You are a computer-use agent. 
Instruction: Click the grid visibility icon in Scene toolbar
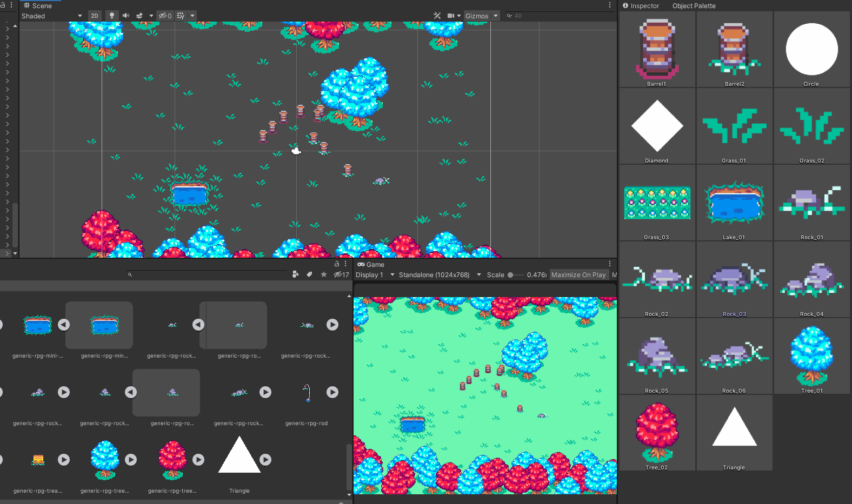click(181, 16)
